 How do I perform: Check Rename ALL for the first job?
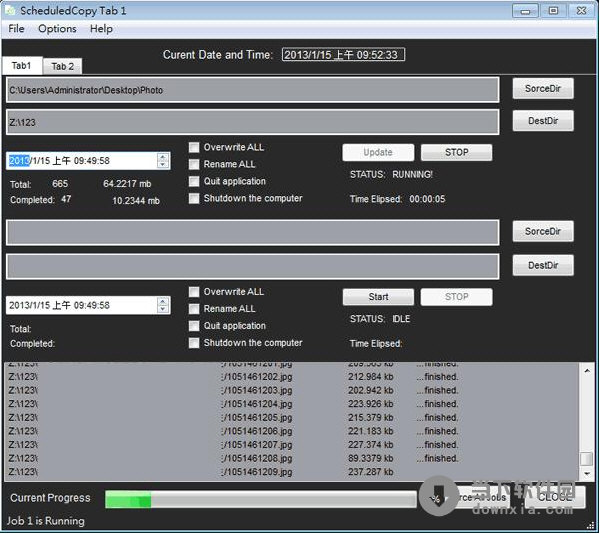(x=194, y=164)
